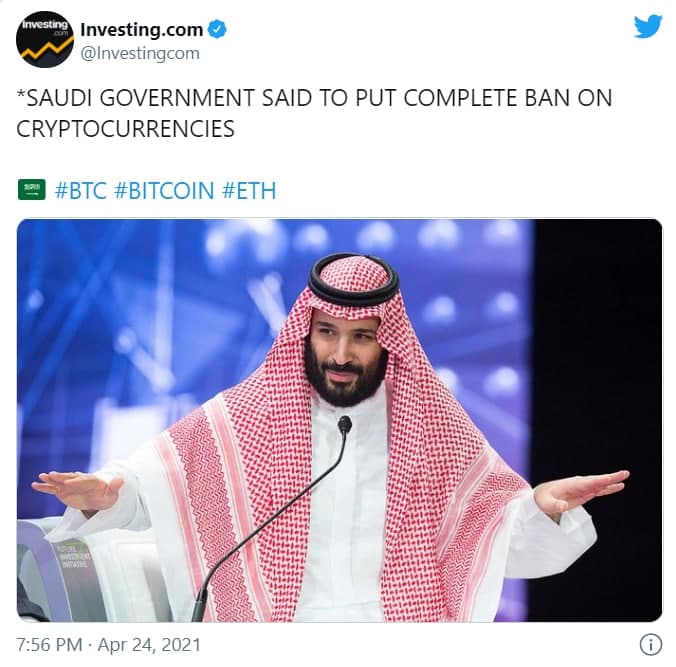Viewport: 676px width, 667px height.
Task: Open the Investing.com display name link
Action: point(141,29)
